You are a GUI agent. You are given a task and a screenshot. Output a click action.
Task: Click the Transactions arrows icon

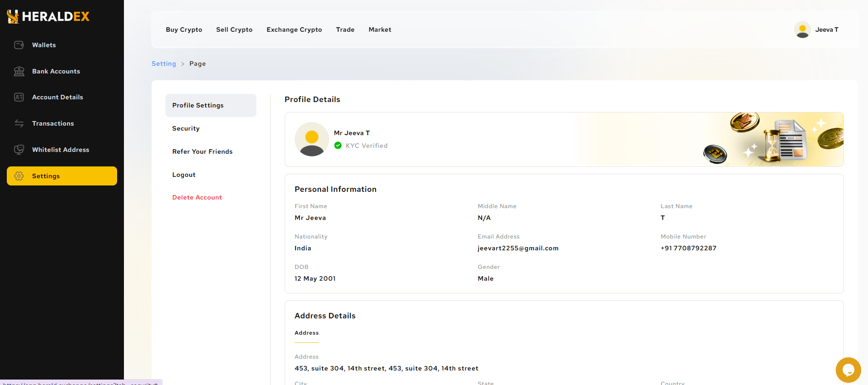point(19,123)
